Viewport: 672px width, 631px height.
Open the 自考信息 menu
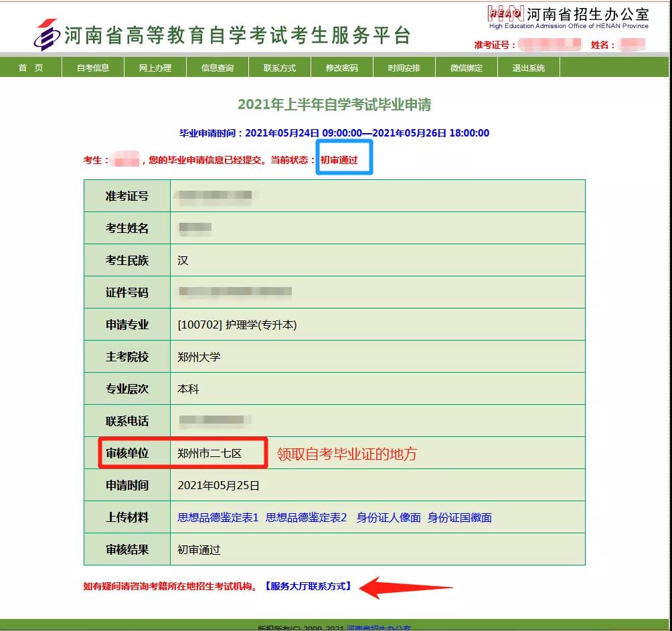click(x=93, y=68)
